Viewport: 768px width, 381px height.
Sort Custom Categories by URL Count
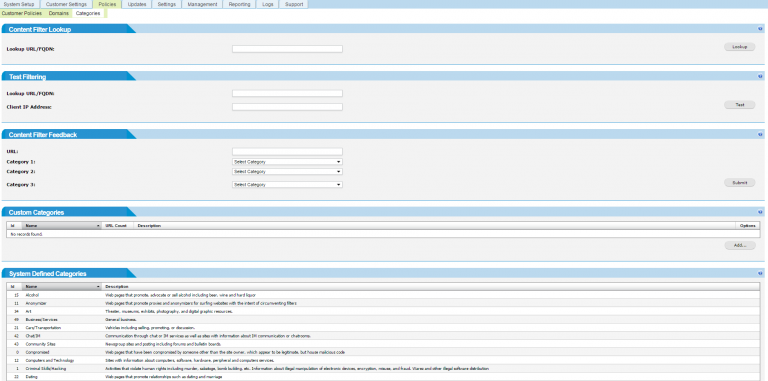tap(118, 226)
